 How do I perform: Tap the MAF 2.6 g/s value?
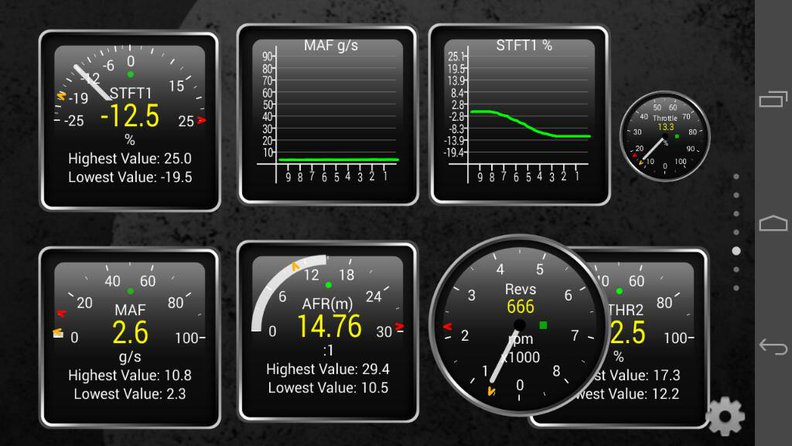click(x=130, y=333)
